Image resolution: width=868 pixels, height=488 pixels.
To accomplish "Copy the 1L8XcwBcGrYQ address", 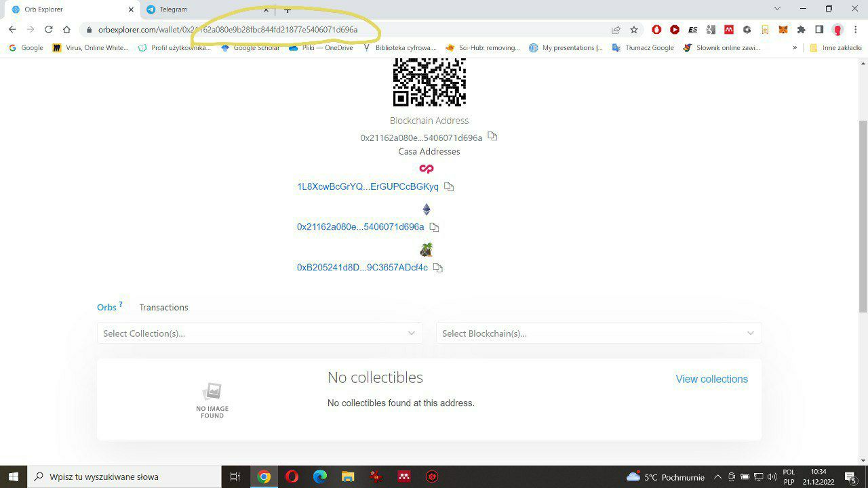I will click(x=448, y=186).
